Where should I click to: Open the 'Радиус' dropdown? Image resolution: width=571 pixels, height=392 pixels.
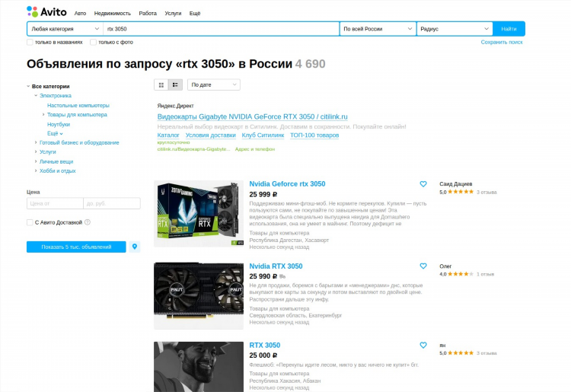[x=455, y=29]
